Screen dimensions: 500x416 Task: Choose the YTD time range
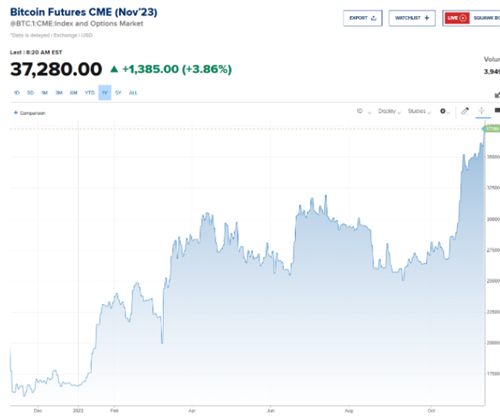pyautogui.click(x=89, y=93)
